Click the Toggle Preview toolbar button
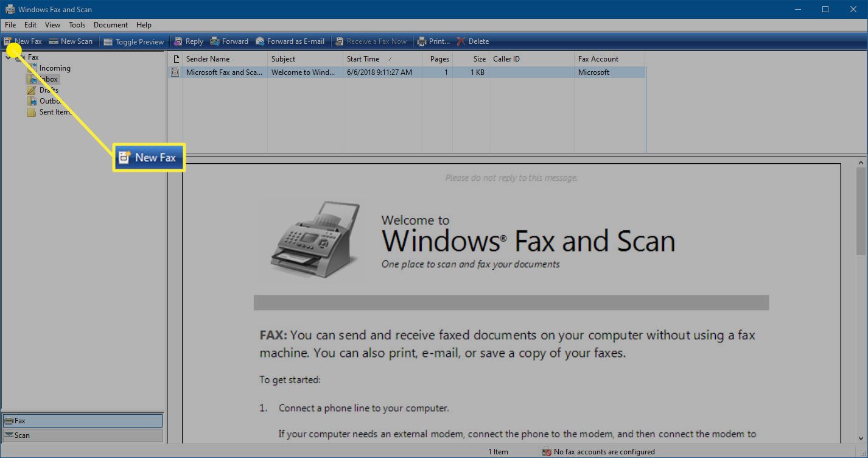The width and height of the screenshot is (868, 458). click(134, 41)
